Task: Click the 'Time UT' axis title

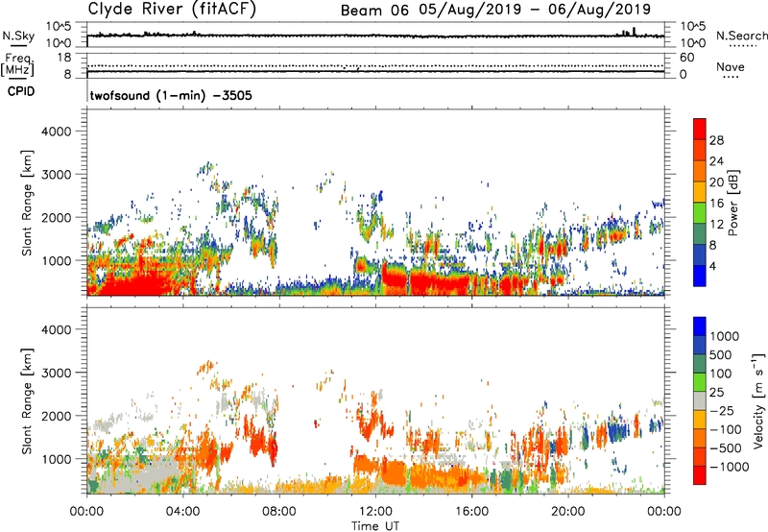Action: tap(375, 526)
